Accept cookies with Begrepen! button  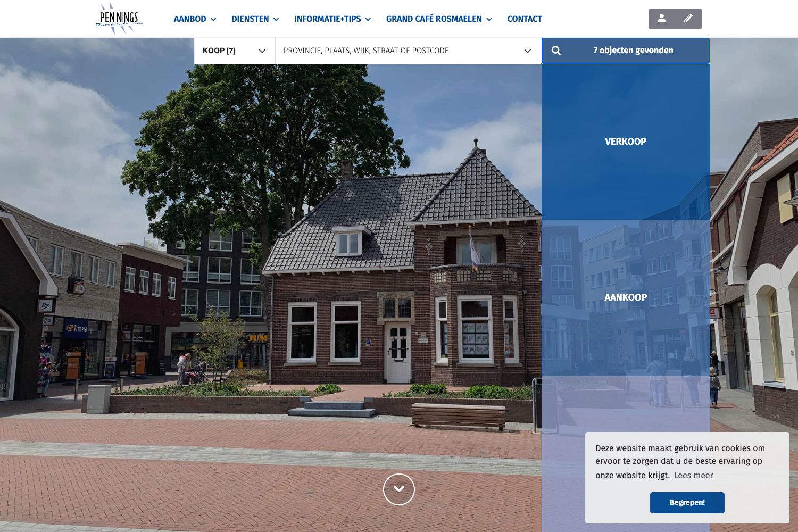click(687, 503)
